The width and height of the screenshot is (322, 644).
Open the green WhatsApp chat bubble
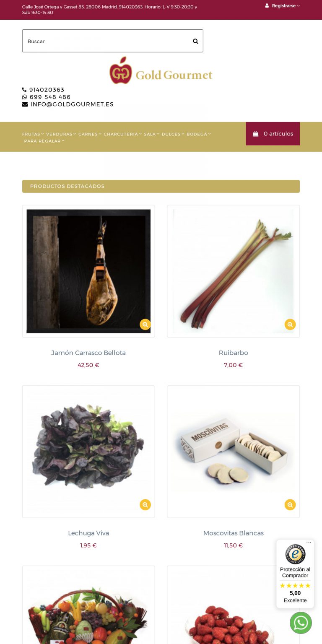(x=301, y=623)
